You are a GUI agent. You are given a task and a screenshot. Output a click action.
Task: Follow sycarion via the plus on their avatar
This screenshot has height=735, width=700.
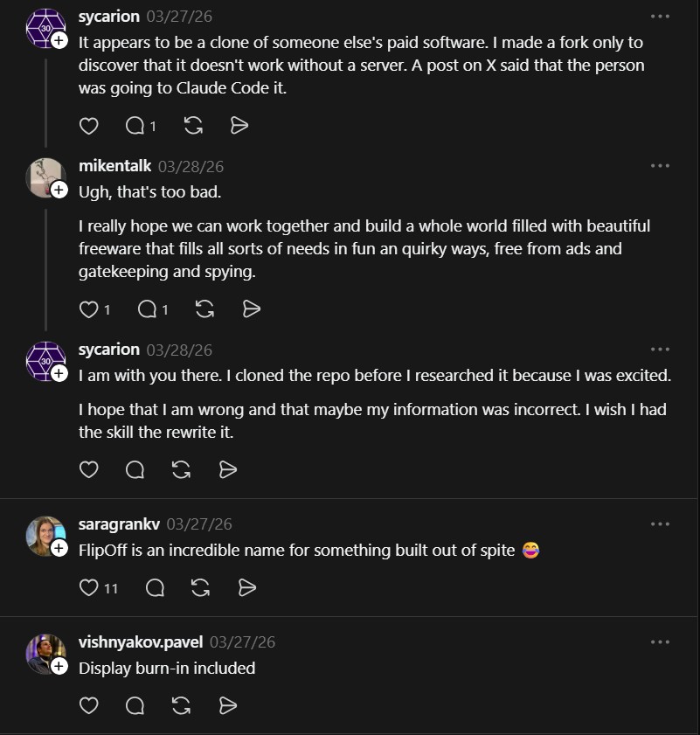[58, 38]
